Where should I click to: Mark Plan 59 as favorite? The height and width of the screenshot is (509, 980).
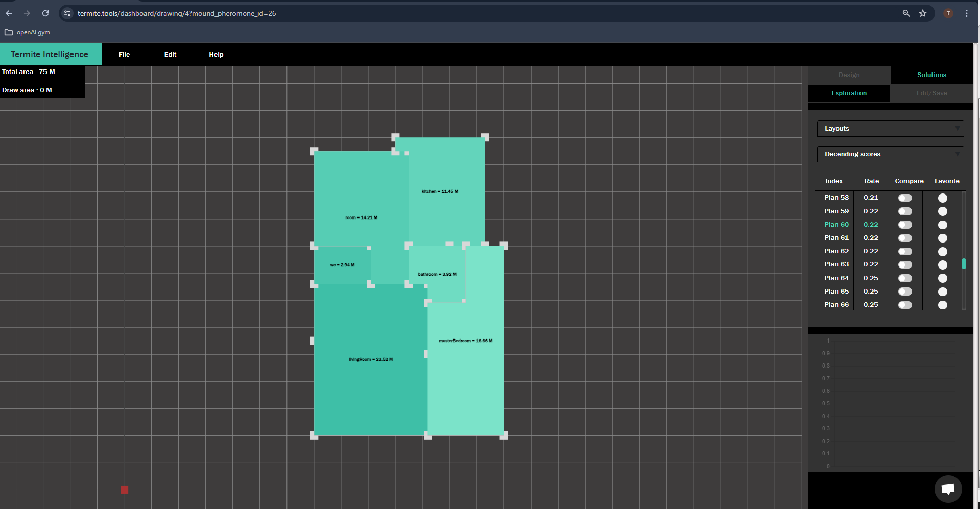point(943,211)
